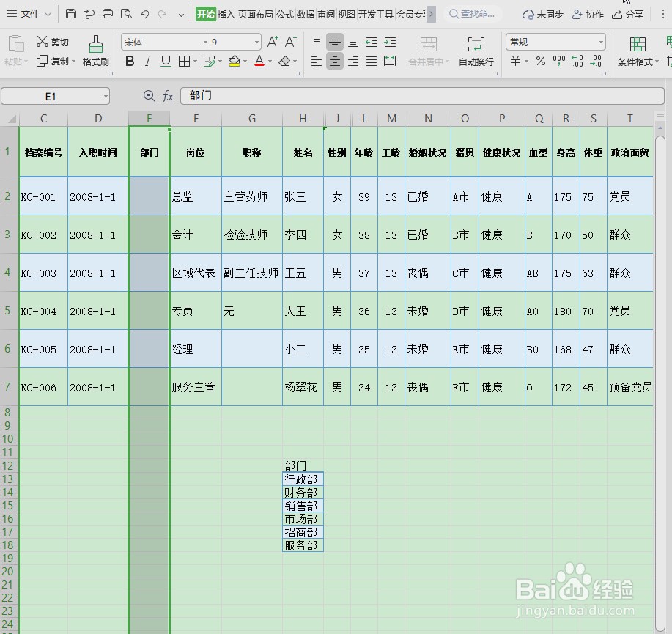Expand the Name Box E1 dropdown
The height and width of the screenshot is (634, 672).
click(x=106, y=97)
